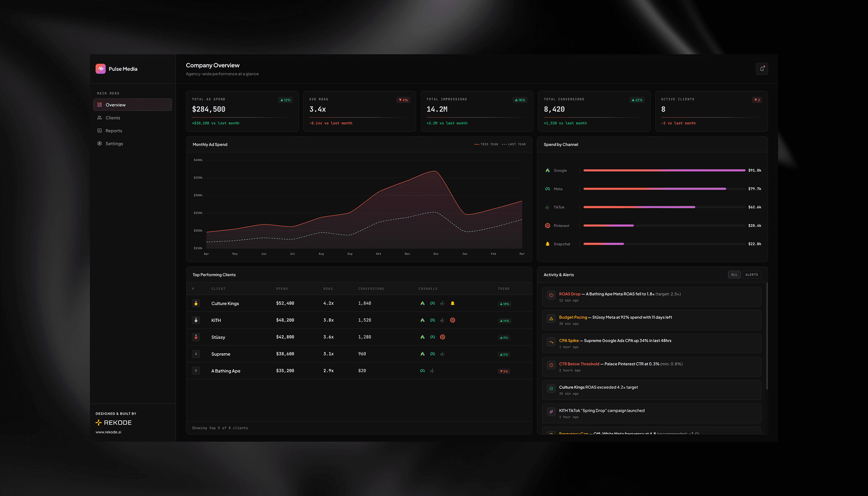This screenshot has height=496, width=868.
Task: Click the Google channel icon in spend list
Action: coord(547,171)
